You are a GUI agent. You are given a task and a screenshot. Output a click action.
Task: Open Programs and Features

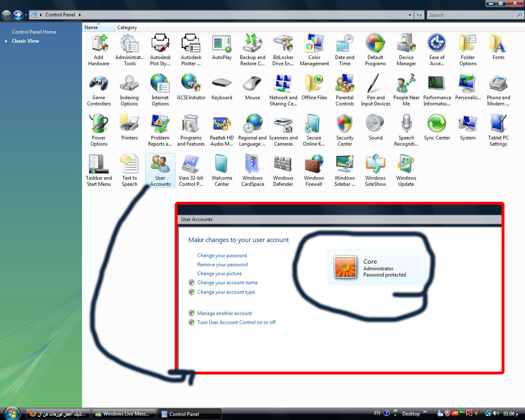191,130
